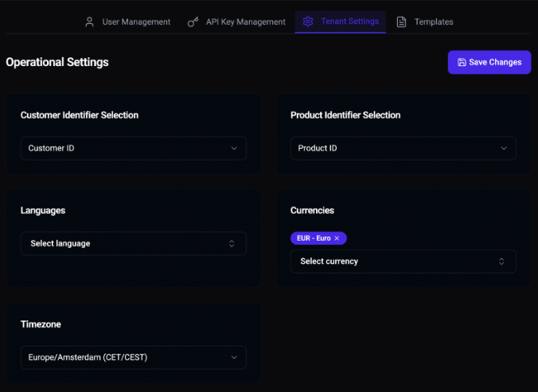Click the Languages selector up-down arrows icon
This screenshot has height=392, width=538.
232,243
